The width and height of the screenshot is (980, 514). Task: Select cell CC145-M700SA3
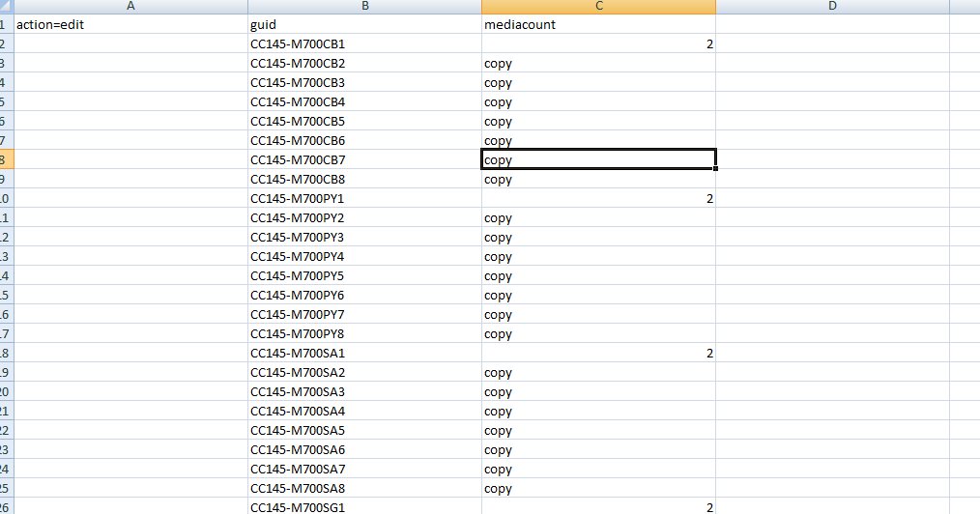coord(365,391)
